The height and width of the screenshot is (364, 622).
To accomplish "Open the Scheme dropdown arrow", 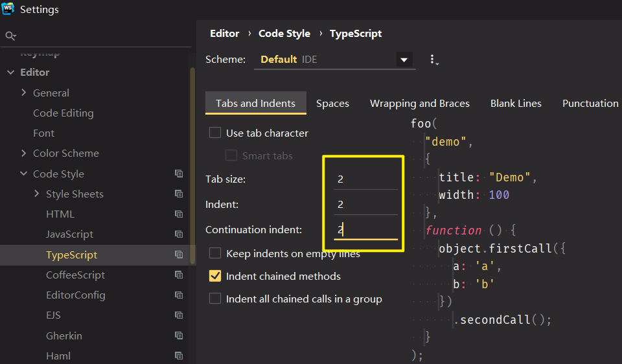I will tap(404, 60).
